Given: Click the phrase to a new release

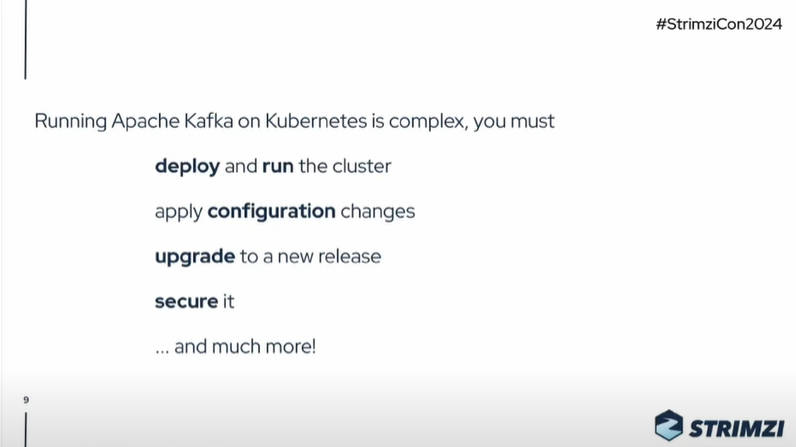Looking at the screenshot, I should [311, 257].
